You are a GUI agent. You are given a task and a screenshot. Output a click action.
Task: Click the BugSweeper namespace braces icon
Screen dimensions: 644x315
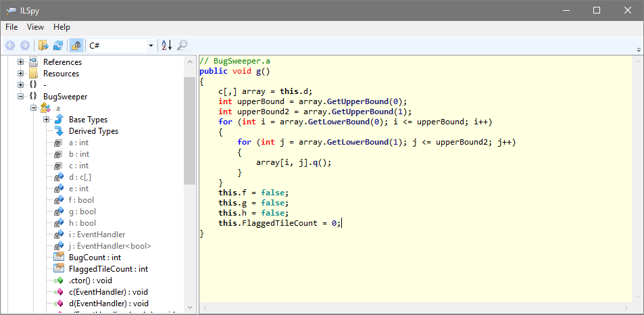pos(33,97)
